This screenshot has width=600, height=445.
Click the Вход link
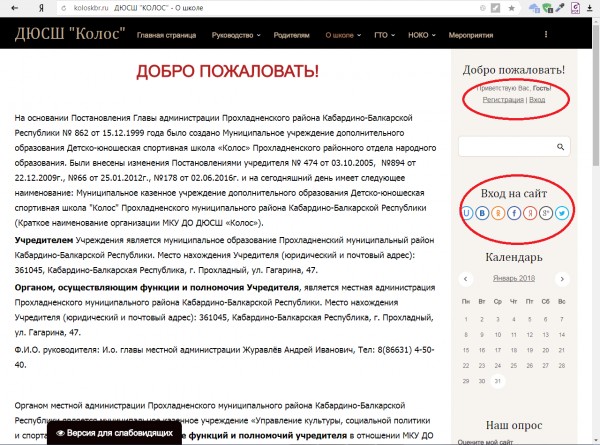tap(537, 99)
